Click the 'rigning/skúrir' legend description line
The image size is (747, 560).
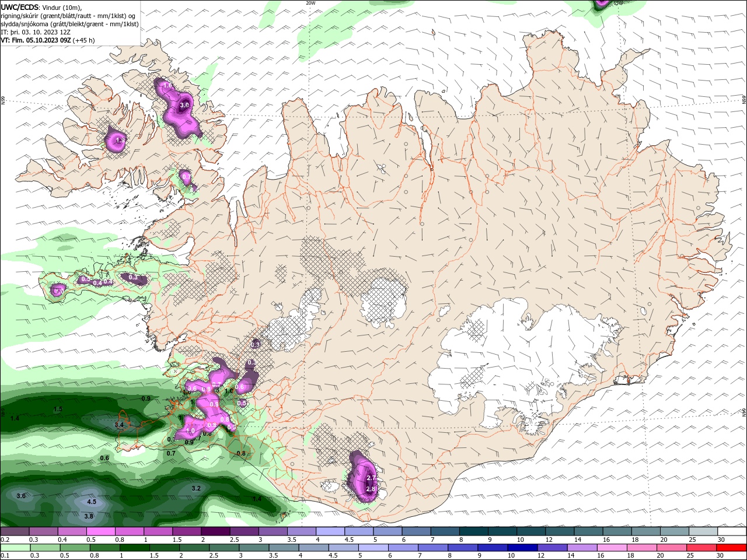point(69,16)
